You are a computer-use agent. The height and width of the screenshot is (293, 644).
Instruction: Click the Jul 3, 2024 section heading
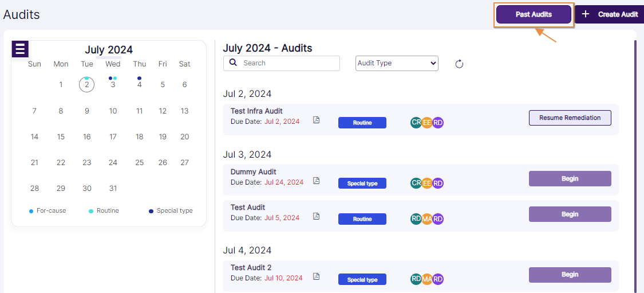[x=247, y=154]
